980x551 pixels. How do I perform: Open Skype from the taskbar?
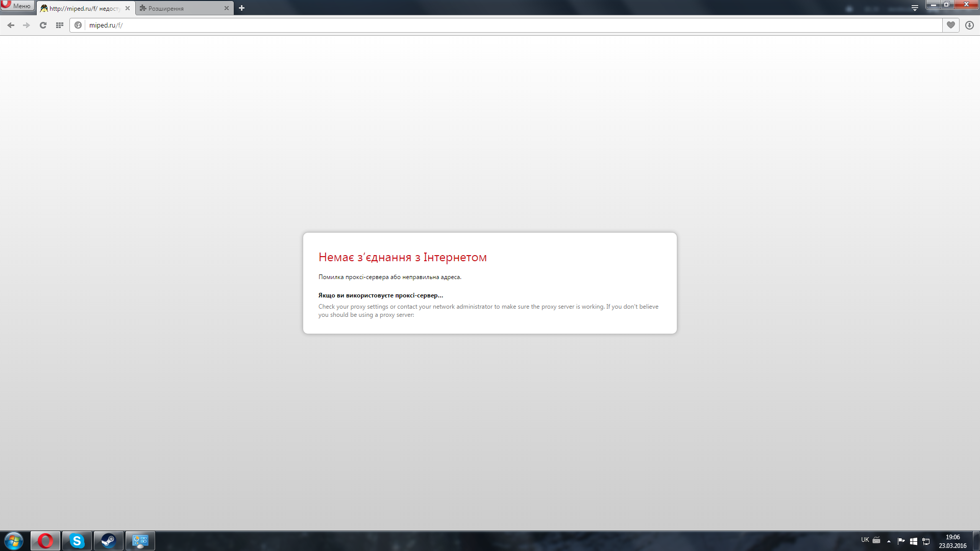[x=77, y=541]
